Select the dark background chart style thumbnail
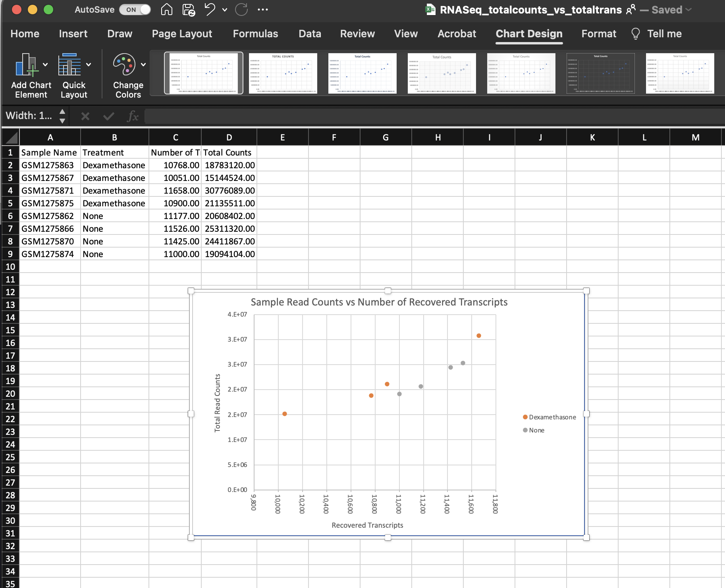 click(x=600, y=73)
